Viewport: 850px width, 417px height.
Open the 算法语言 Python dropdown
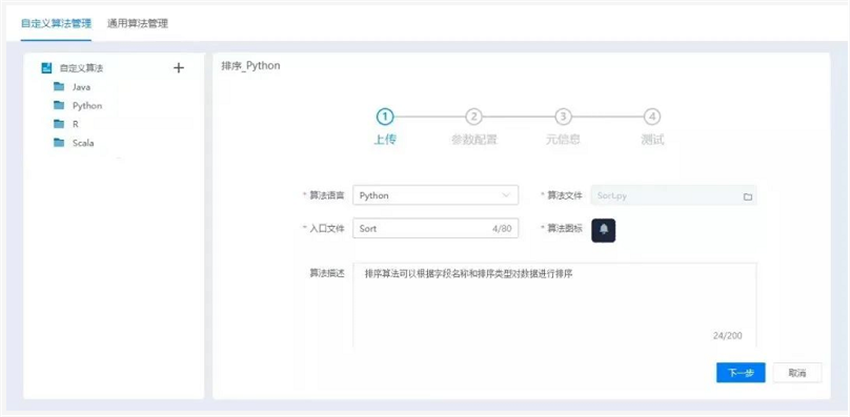(x=435, y=196)
